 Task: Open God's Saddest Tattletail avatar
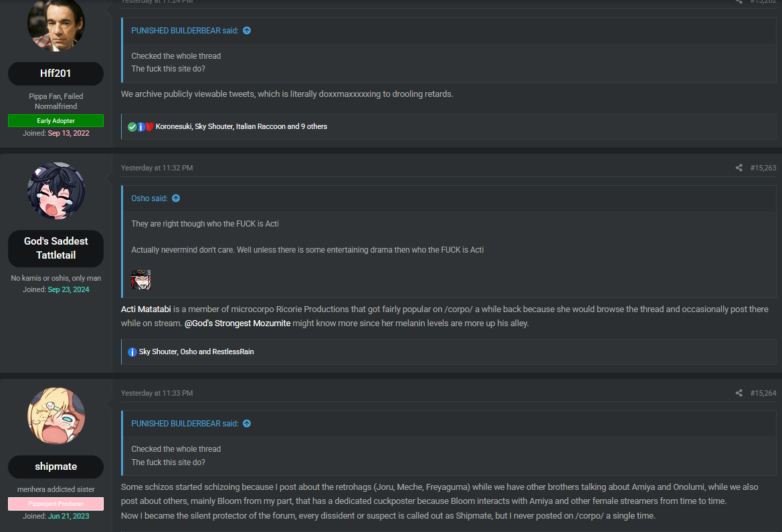coord(56,190)
